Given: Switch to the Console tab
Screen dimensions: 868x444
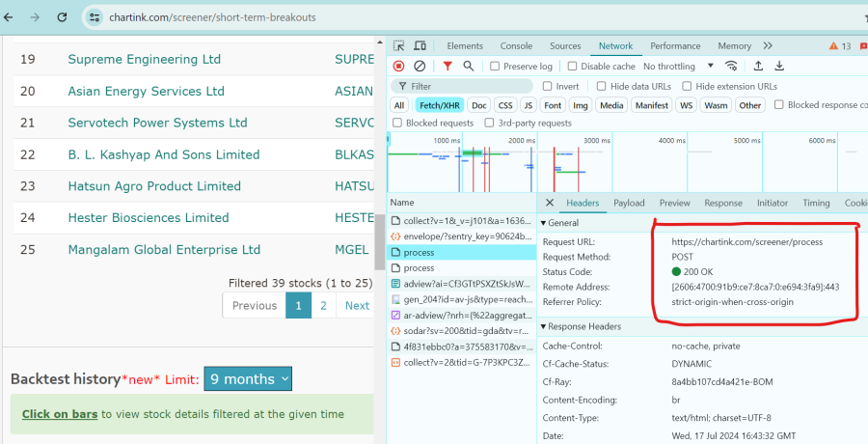Looking at the screenshot, I should tap(517, 46).
